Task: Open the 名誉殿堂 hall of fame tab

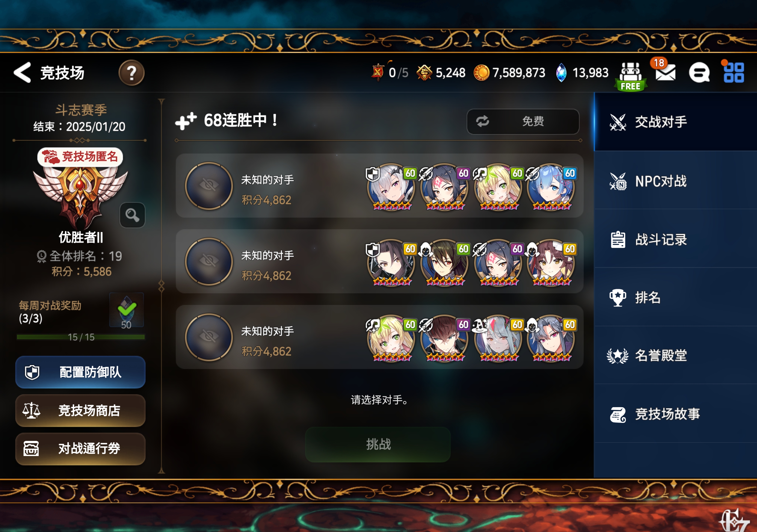Action: (x=675, y=355)
